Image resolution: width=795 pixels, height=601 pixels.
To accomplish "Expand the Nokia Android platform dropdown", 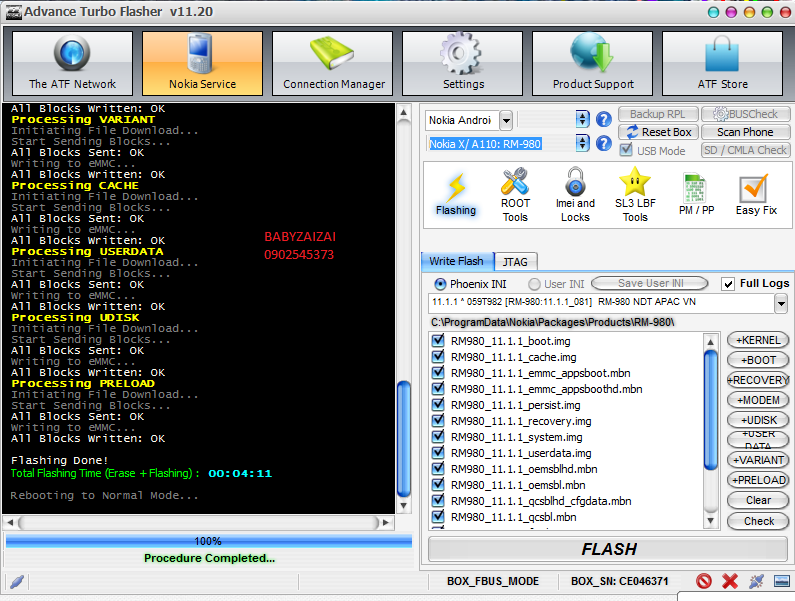I will pyautogui.click(x=505, y=120).
